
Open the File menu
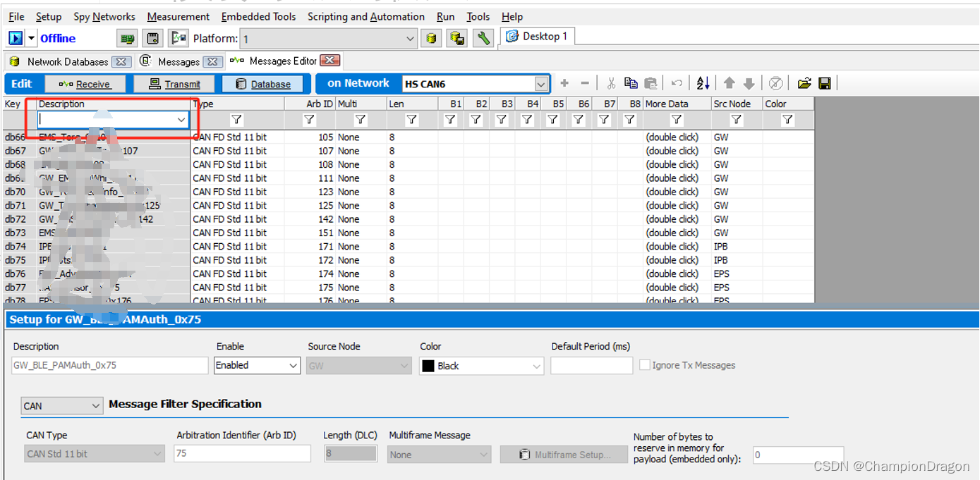coord(16,16)
